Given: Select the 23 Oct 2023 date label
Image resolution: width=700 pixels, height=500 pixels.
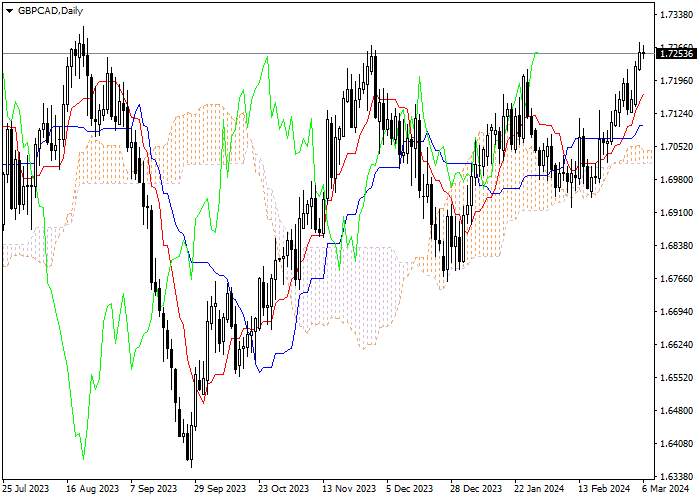Looking at the screenshot, I should 284,489.
